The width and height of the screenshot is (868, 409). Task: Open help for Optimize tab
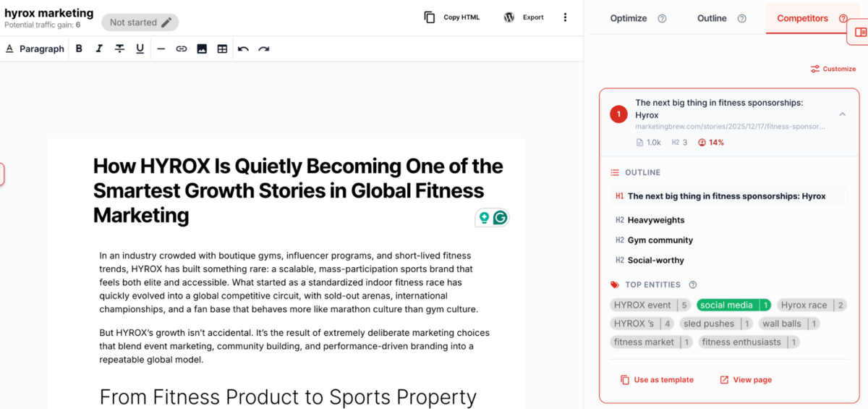(x=662, y=19)
